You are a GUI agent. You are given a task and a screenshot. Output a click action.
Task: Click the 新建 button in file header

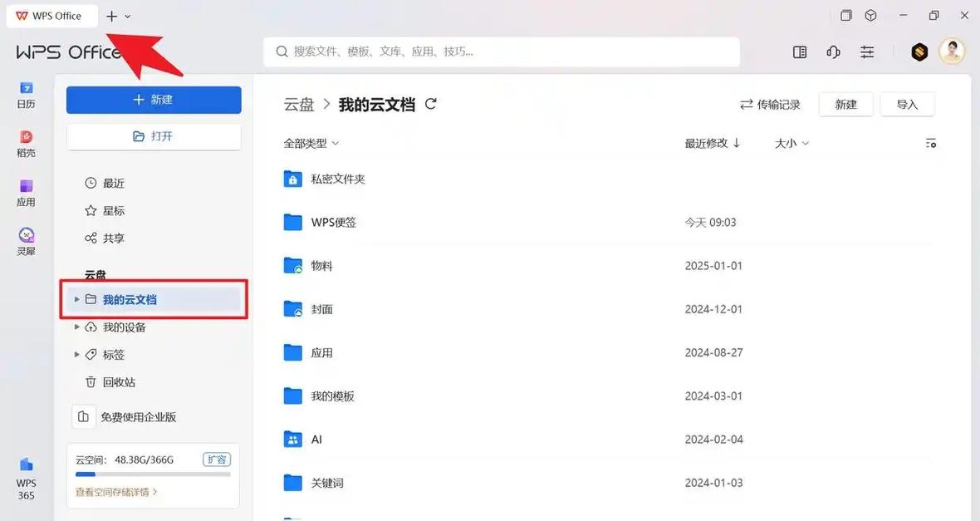(x=845, y=105)
